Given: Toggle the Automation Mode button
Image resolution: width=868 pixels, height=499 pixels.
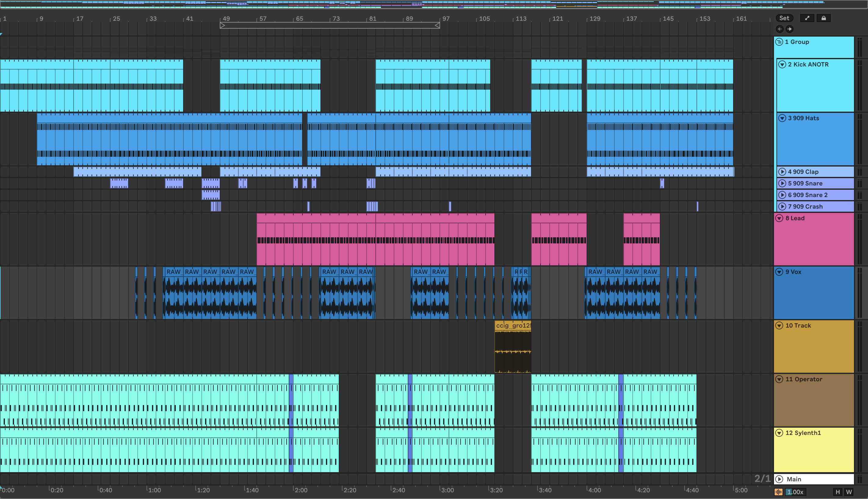Looking at the screenshot, I should point(807,18).
